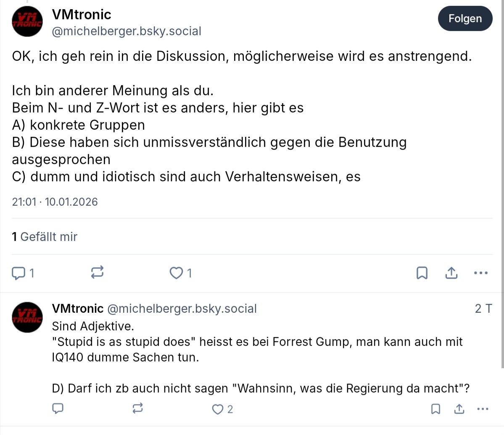This screenshot has width=504, height=435.
Task: Click the Folgen button
Action: click(x=465, y=19)
